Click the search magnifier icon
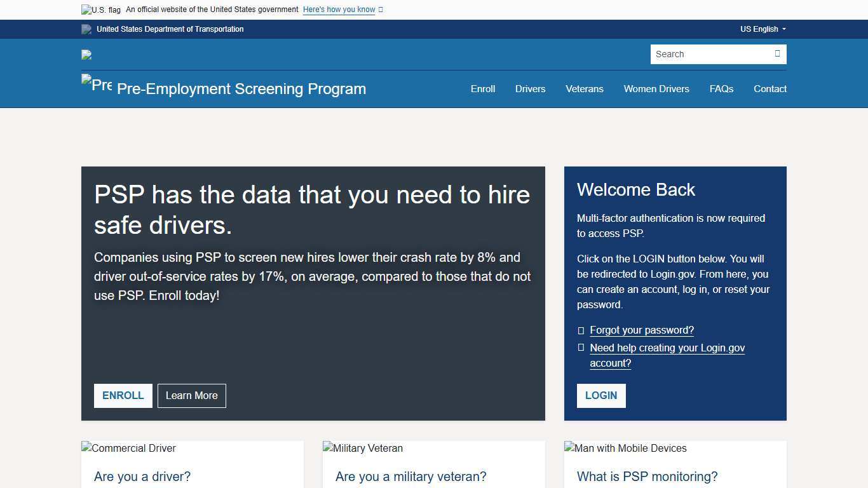 pos(777,54)
